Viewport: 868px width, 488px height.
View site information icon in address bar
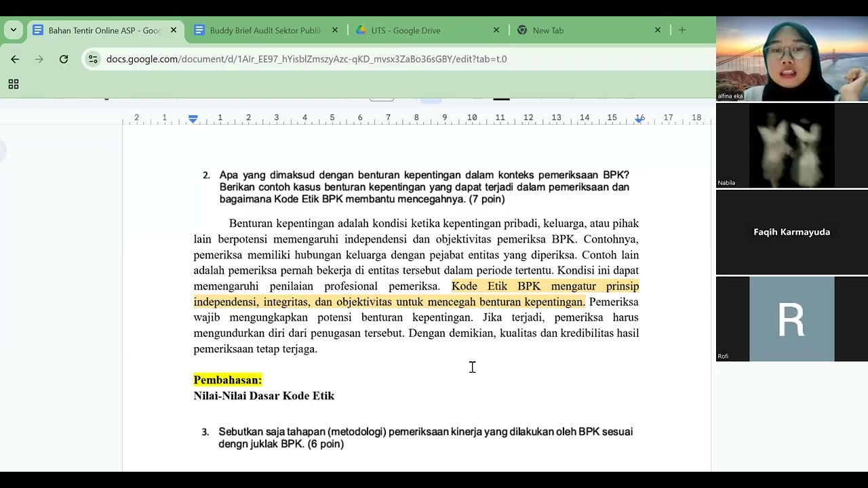94,59
